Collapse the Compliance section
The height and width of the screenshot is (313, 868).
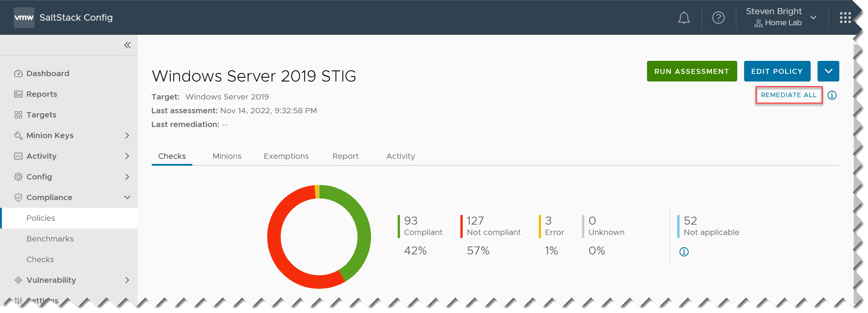[127, 197]
